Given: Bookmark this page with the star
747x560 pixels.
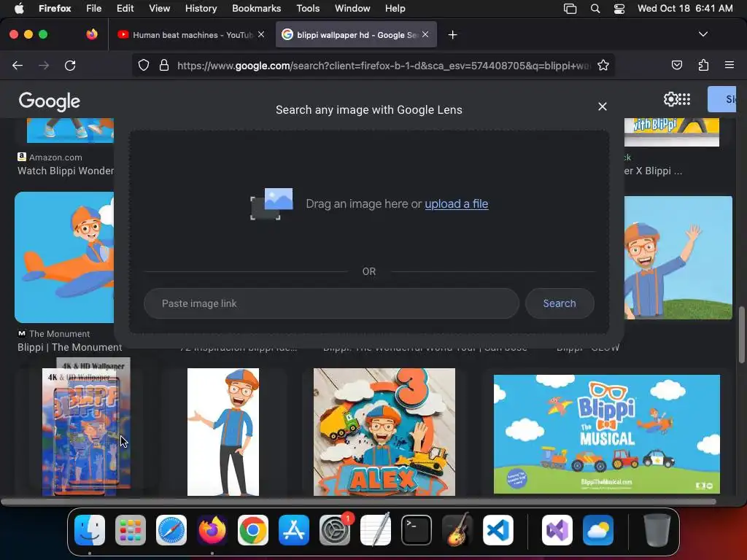Looking at the screenshot, I should (603, 65).
